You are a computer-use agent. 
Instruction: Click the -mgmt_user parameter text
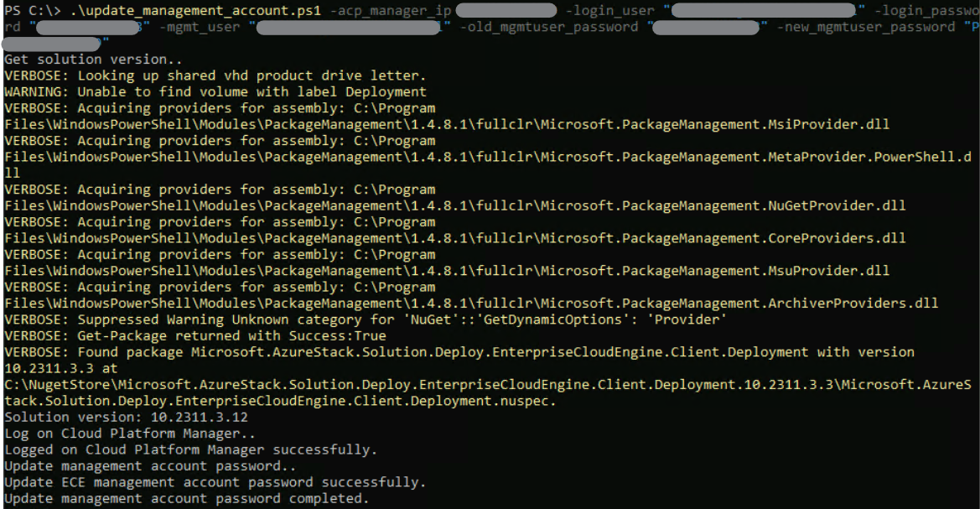(200, 28)
